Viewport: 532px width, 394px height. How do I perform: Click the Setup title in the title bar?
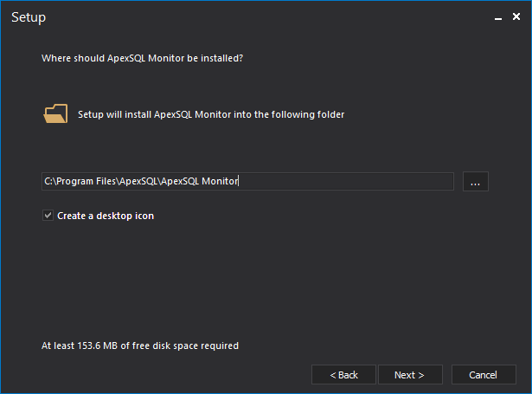tap(29, 17)
